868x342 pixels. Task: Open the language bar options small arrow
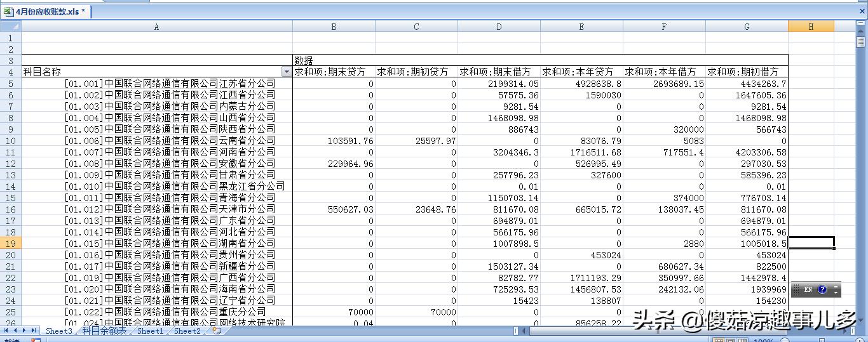tap(836, 293)
